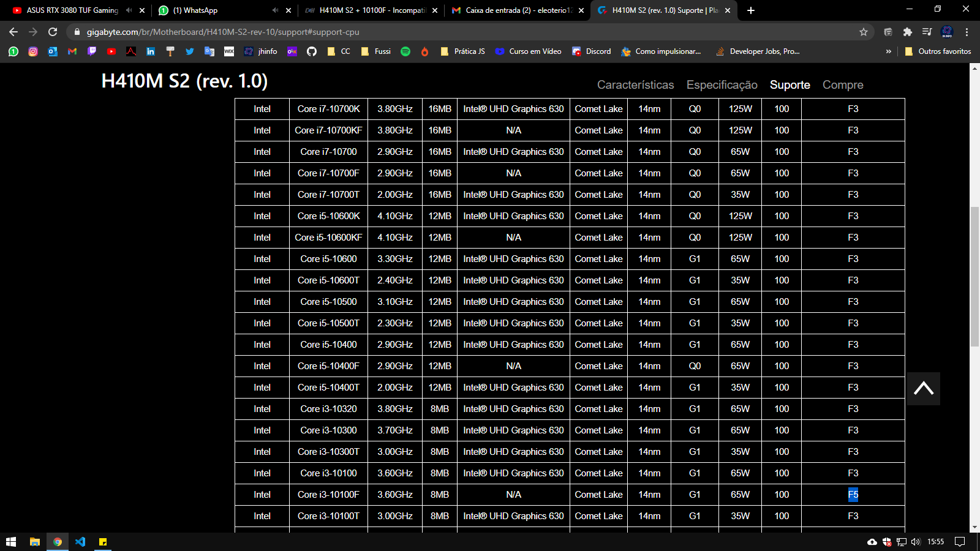The height and width of the screenshot is (551, 980).
Task: Click the taskbar clock showing 15:55
Action: pos(935,542)
